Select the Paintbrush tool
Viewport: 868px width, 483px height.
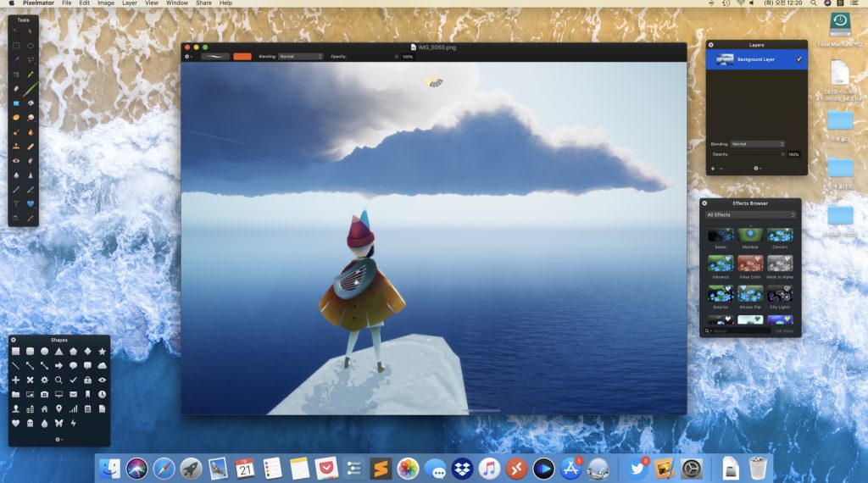coord(31,88)
